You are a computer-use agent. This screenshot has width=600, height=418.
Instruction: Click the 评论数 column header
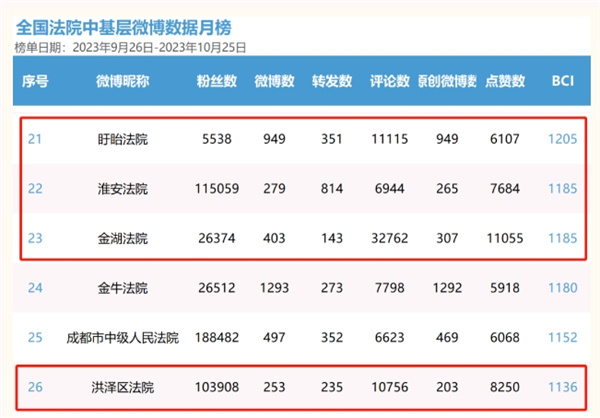coord(390,81)
